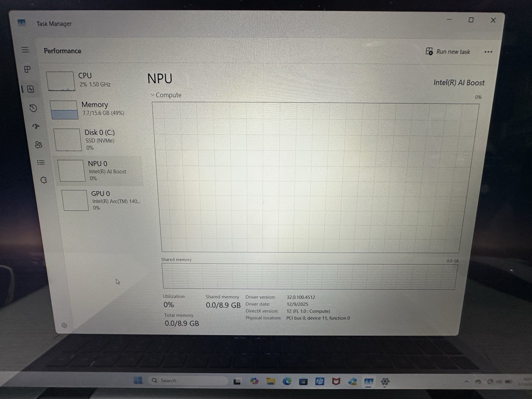Screen dimensions: 532x399
Task: Go to the Processes page icon
Action: point(27,69)
